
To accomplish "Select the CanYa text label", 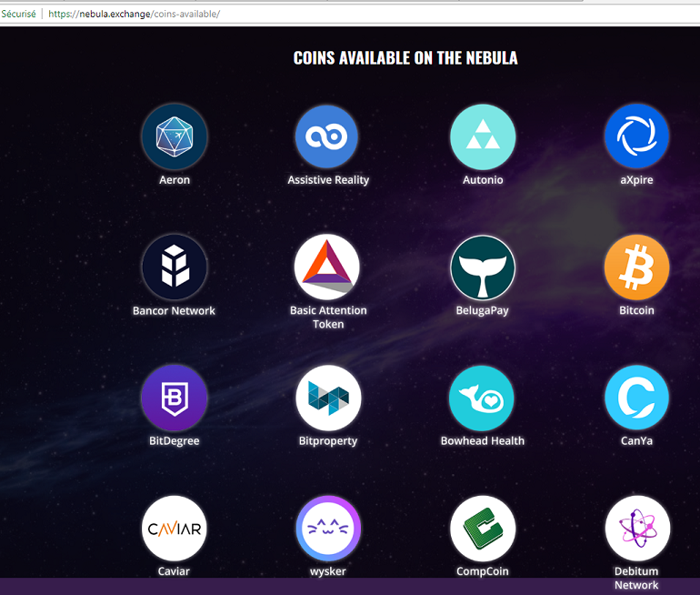I will [636, 441].
